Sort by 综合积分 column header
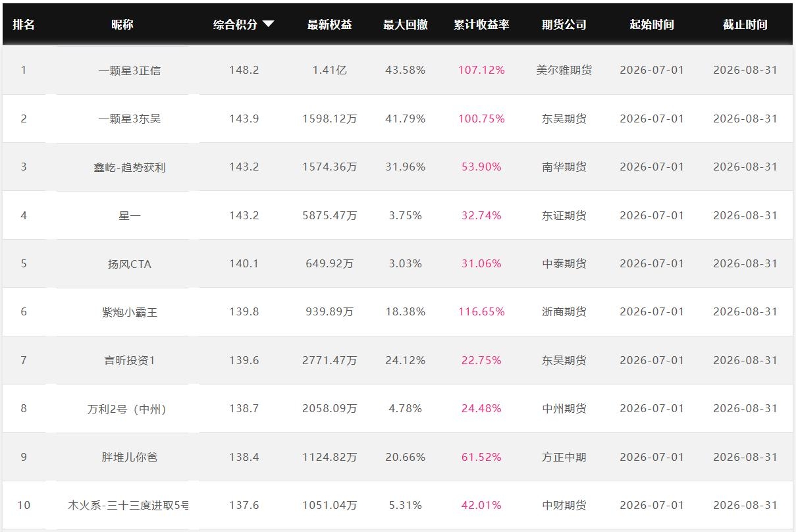Viewport: 796px width, 532px height. (x=235, y=24)
